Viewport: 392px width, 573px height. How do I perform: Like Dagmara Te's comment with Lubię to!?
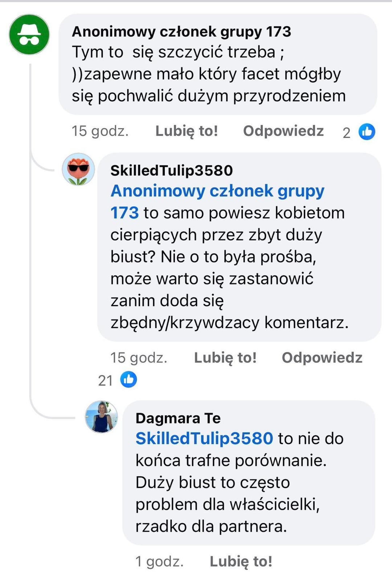click(x=241, y=561)
